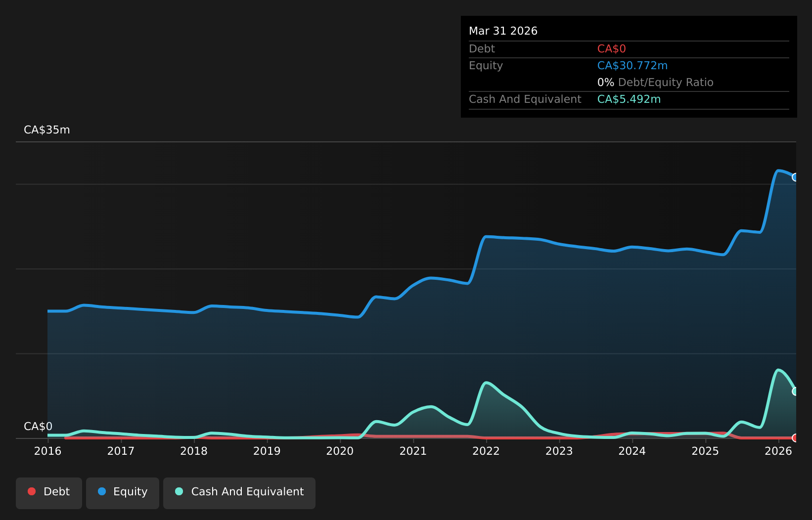Screen dimensions: 812x520
Task: Click the Cash And Equivalent tooltip label
Action: [525, 99]
